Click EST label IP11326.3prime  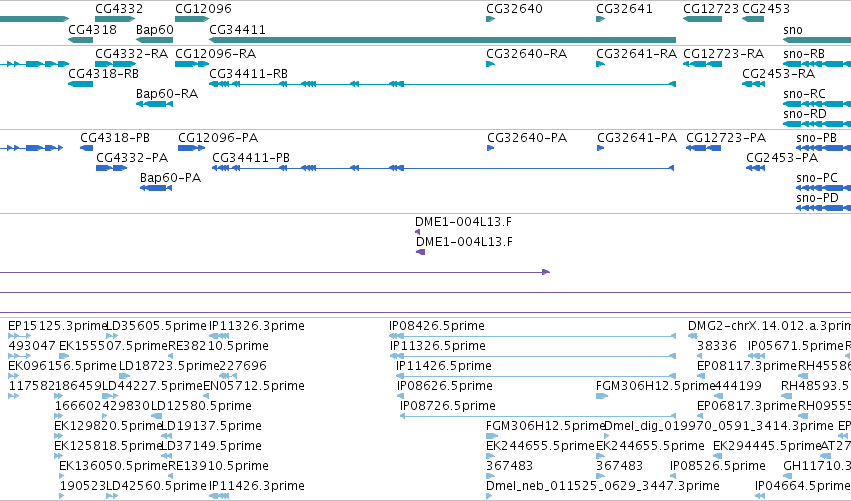257,326
